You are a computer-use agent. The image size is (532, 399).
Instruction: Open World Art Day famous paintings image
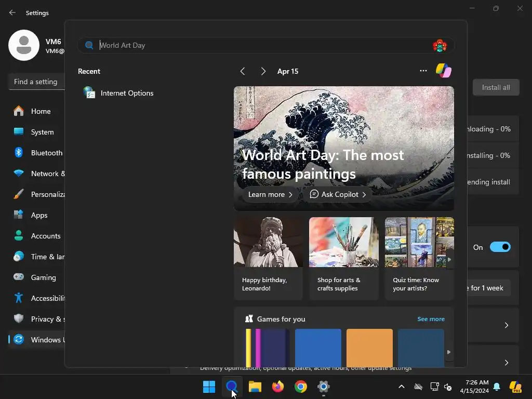[344, 148]
